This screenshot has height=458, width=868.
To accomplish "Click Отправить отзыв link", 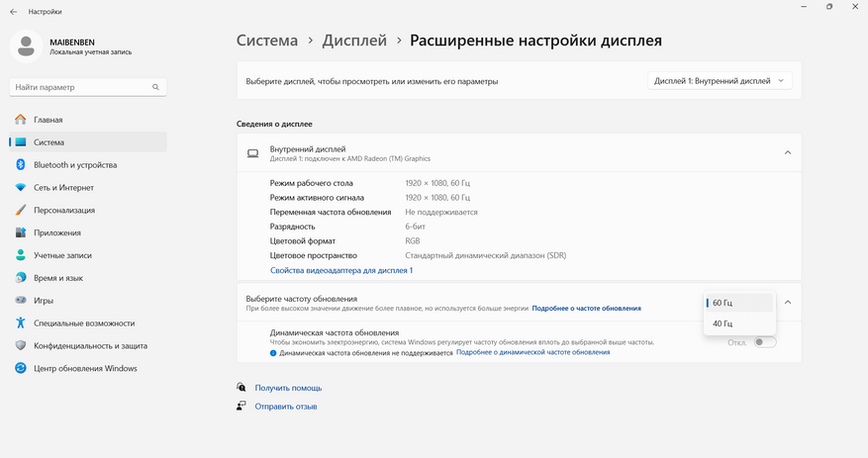I will [x=286, y=407].
